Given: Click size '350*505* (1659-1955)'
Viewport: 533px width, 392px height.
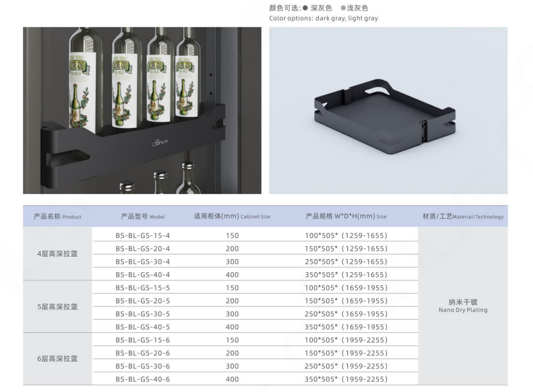Looking at the screenshot, I should coord(346,327).
